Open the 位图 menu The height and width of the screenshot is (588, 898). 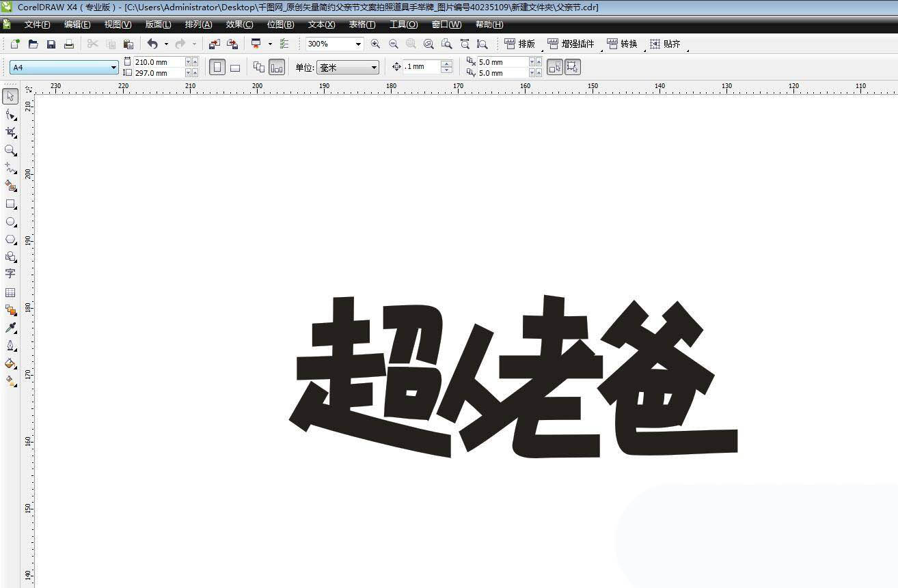[x=280, y=25]
